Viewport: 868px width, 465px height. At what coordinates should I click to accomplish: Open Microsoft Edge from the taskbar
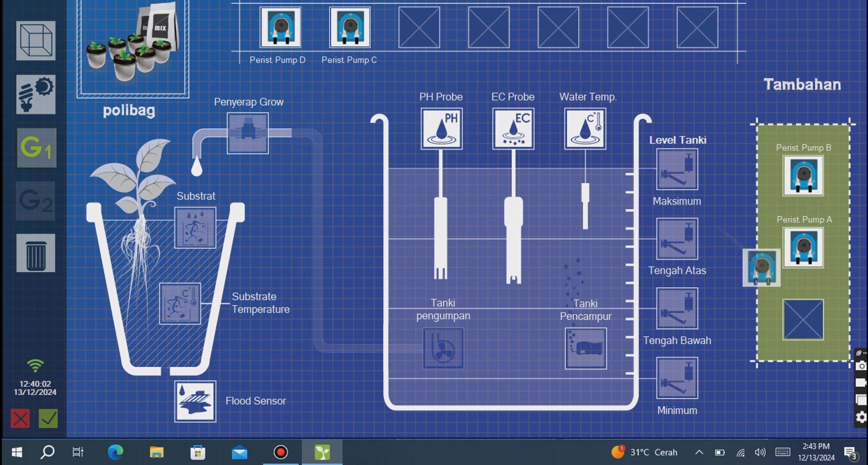pos(115,452)
